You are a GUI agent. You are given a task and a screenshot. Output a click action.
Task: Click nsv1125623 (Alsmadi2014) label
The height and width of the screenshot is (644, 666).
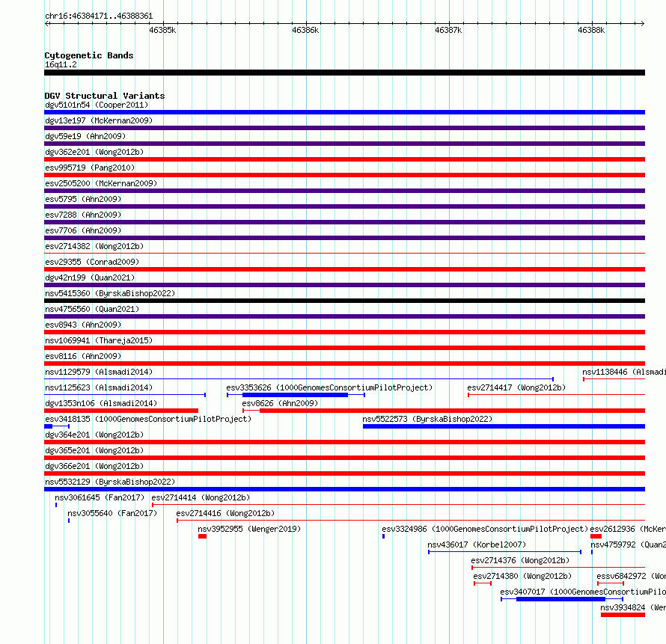point(99,387)
